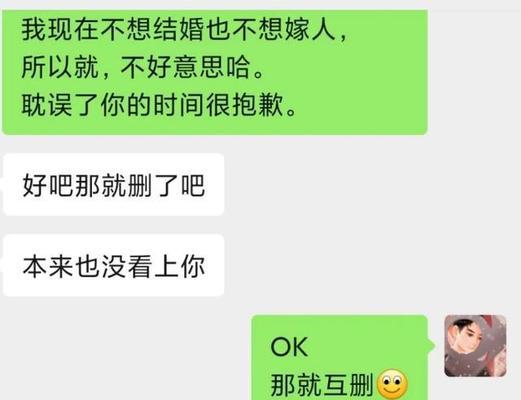Screen dimensions: 521x400
Task: Click the line 耽误了你的时间很抱歉
Action: point(159,105)
